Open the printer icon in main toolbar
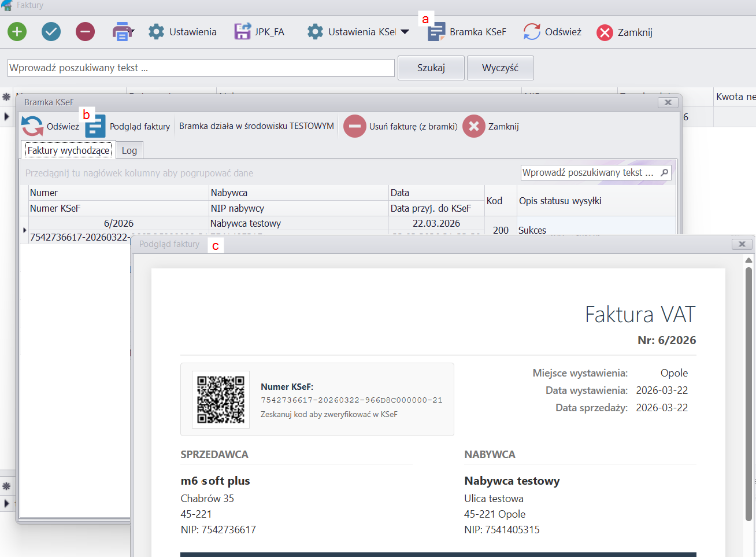The height and width of the screenshot is (557, 756). pyautogui.click(x=121, y=32)
